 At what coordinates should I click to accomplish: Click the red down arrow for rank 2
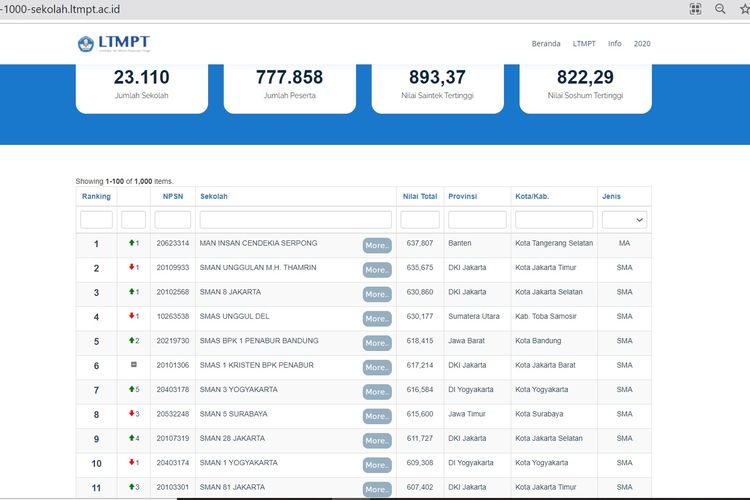pyautogui.click(x=132, y=268)
